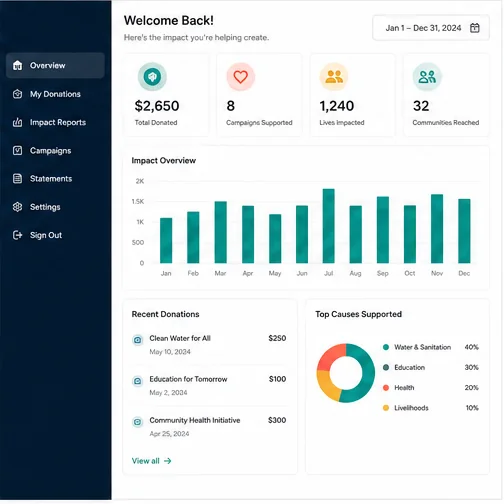
Task: Click the Sep bar in Impact Overview
Action: 383,230
